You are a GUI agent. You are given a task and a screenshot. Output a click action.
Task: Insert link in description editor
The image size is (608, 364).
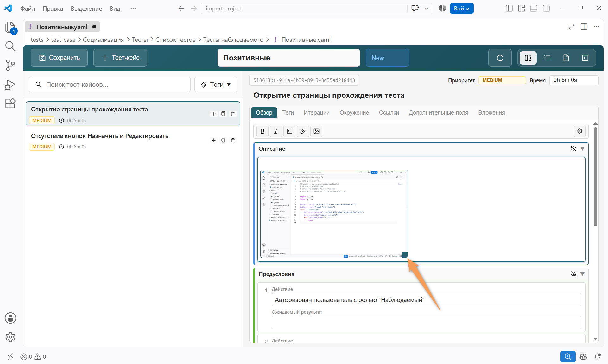coord(303,131)
